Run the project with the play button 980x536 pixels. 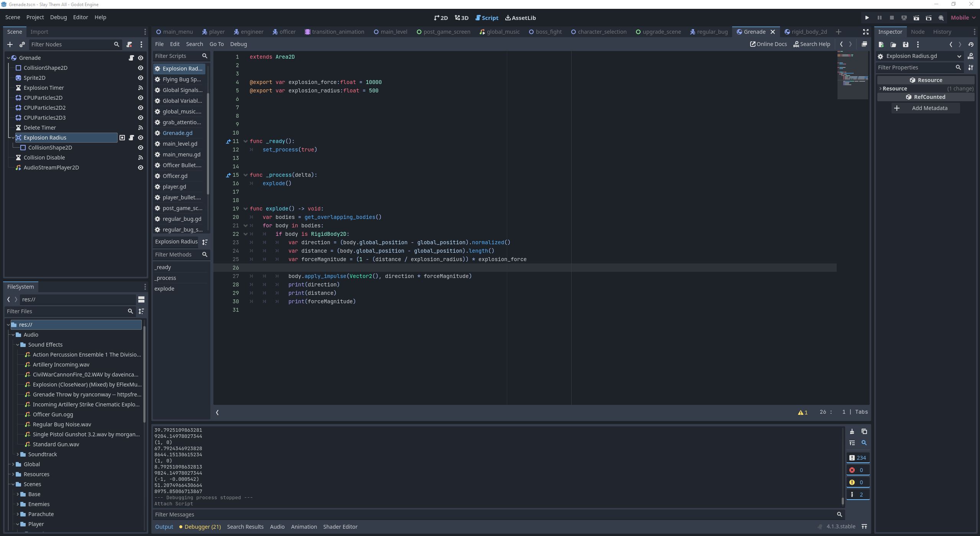click(867, 18)
